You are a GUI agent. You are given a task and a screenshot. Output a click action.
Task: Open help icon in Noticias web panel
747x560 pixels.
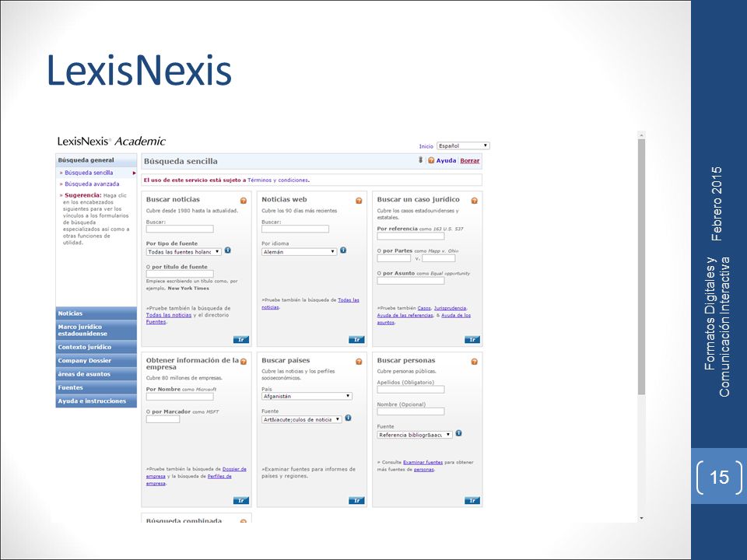click(x=359, y=201)
